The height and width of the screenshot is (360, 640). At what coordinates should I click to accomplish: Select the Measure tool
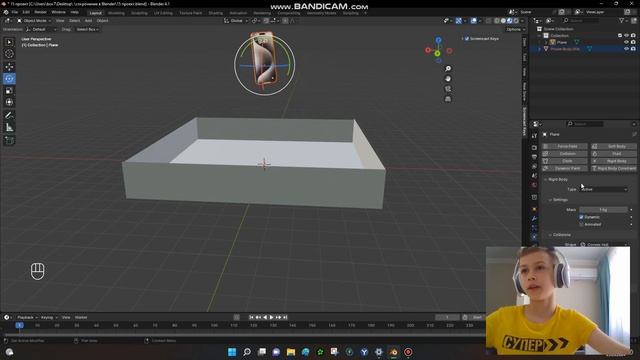click(9, 128)
